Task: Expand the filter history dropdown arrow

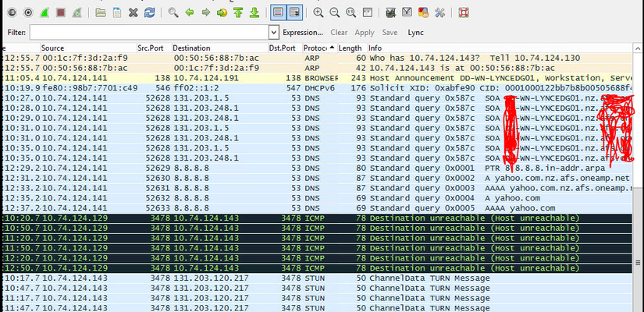Action: tap(274, 32)
